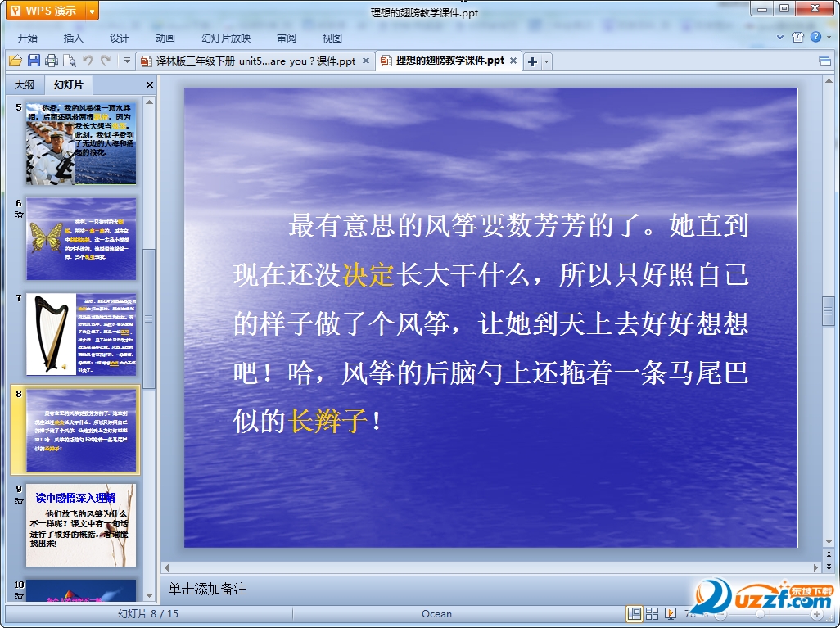Click the 幻灯片 8 / 15 status indicator
The image size is (840, 628).
tap(148, 614)
